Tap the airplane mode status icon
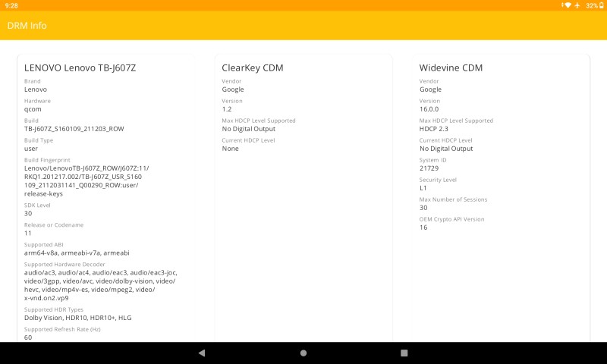This screenshot has height=364, width=607. click(x=577, y=5)
